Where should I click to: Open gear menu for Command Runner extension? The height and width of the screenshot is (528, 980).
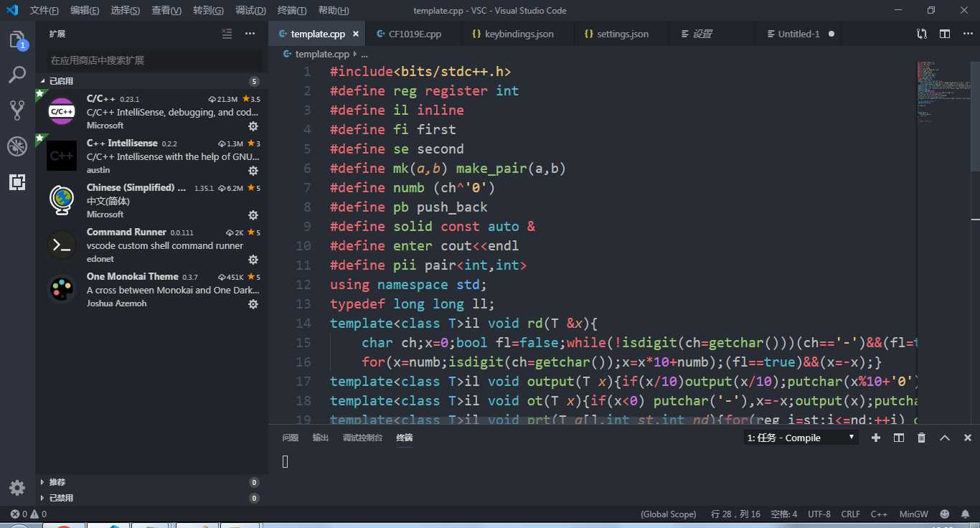pos(253,260)
